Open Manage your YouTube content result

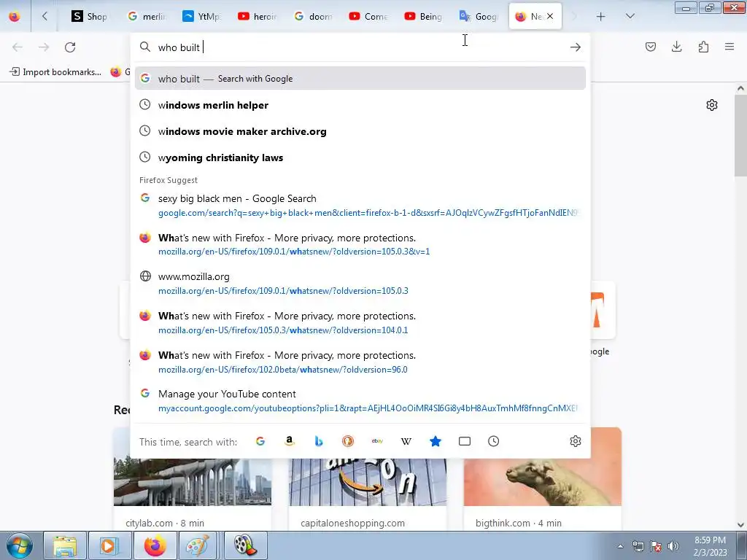360,401
